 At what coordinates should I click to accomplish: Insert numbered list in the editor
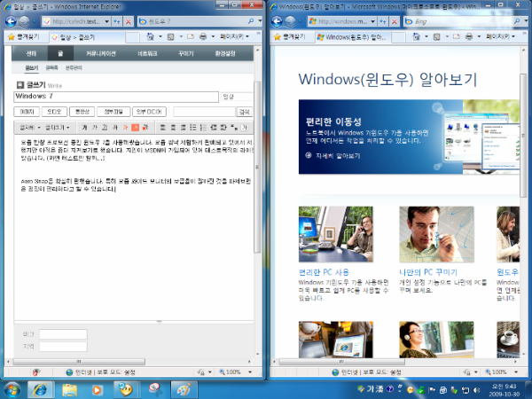point(203,127)
